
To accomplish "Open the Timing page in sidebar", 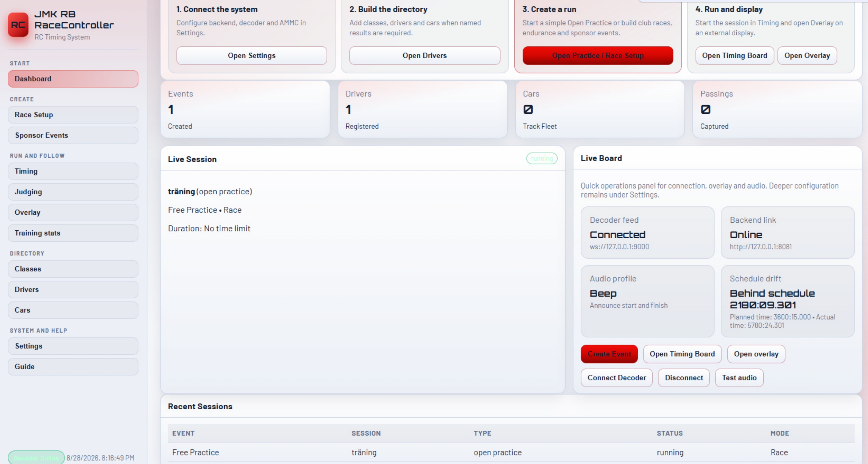I will (73, 171).
